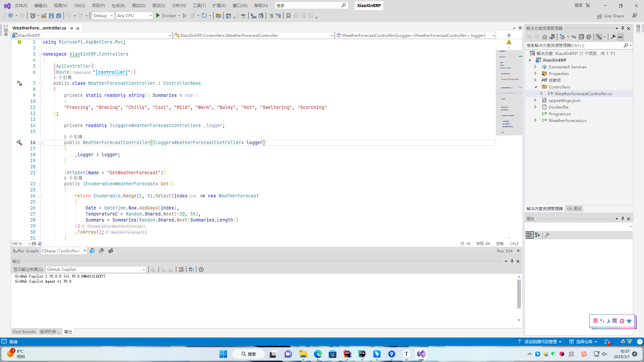This screenshot has height=362, width=644.
Task: Toggle Preview Selected Items in Solution Explorer
Action: coord(621,37)
